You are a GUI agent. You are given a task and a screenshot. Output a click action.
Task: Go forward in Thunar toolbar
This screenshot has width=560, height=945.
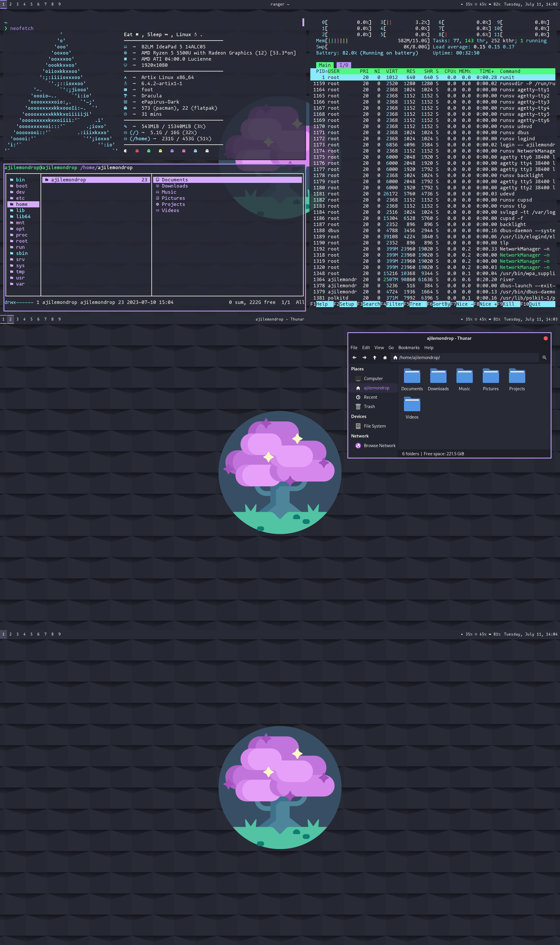click(x=365, y=357)
